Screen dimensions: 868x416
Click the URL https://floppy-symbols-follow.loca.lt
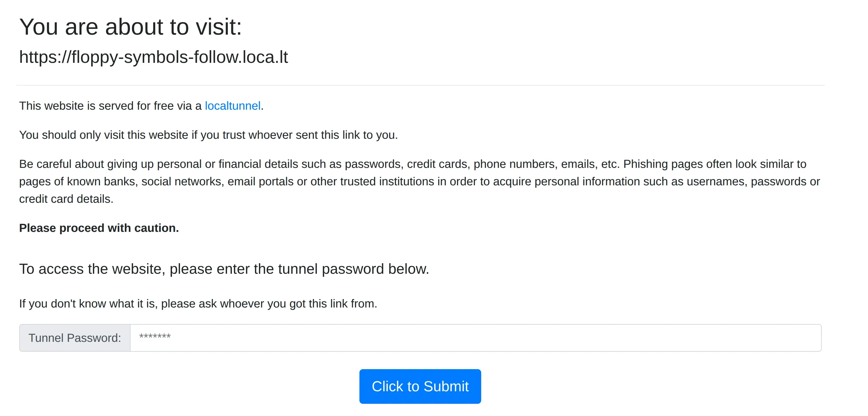pos(154,57)
